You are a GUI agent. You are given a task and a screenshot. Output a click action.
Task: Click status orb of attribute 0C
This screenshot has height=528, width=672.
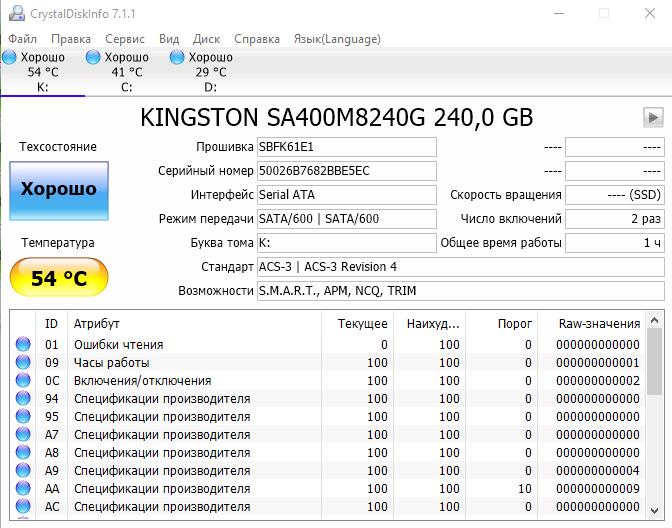click(23, 380)
